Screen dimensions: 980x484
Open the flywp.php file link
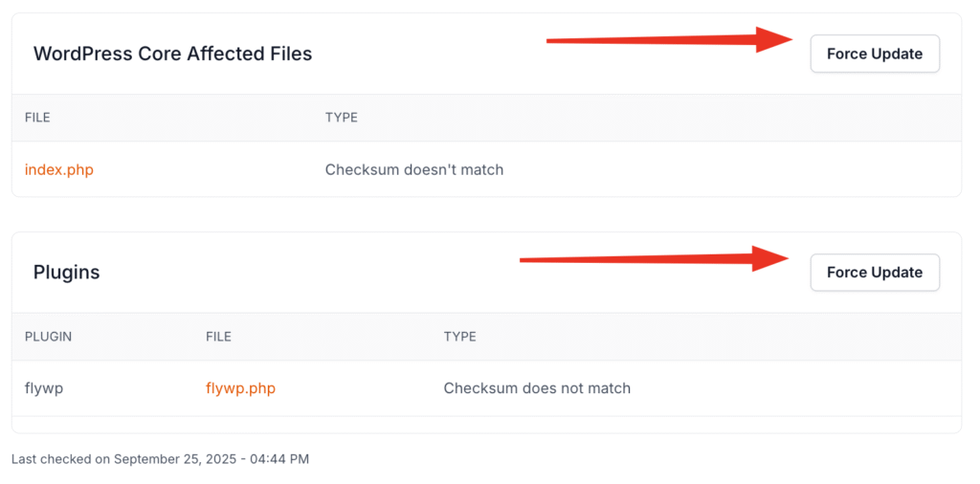click(x=240, y=388)
